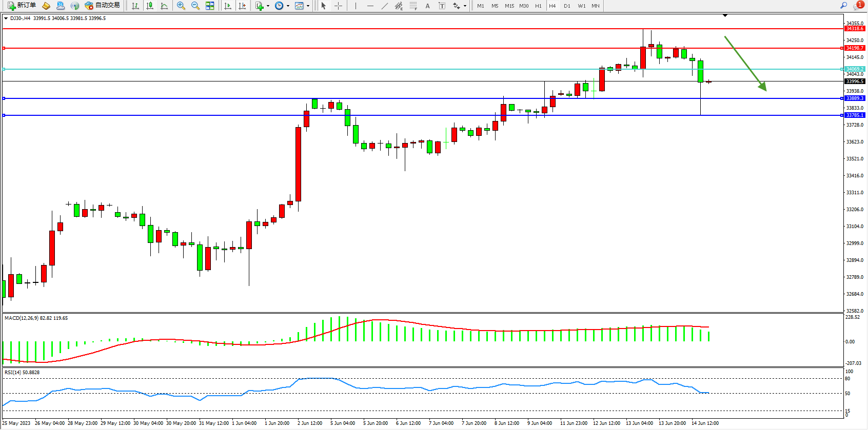The width and height of the screenshot is (868, 430).
Task: Click the New Order (新订单) button
Action: tap(22, 6)
